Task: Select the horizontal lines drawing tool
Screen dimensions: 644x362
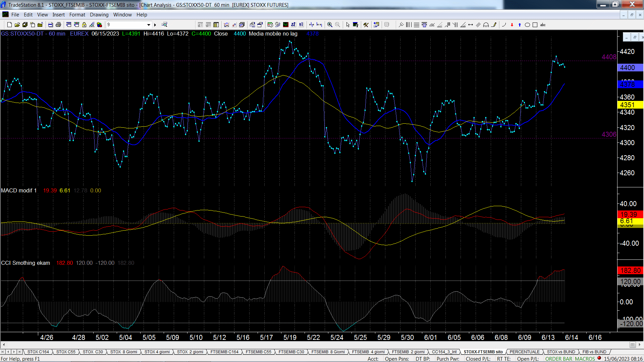Action: point(416,25)
